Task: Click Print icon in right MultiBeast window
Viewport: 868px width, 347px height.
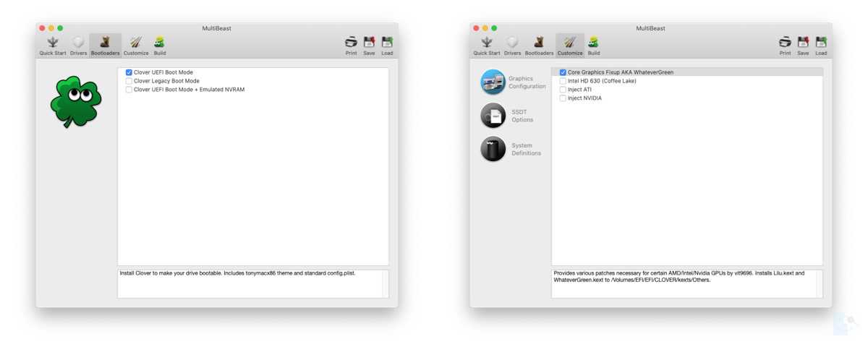Action: coord(785,45)
